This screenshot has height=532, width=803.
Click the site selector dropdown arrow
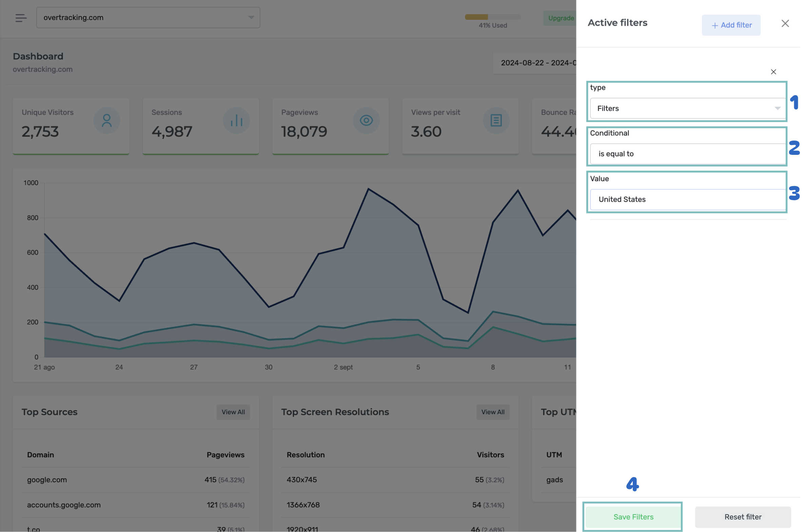(x=251, y=18)
